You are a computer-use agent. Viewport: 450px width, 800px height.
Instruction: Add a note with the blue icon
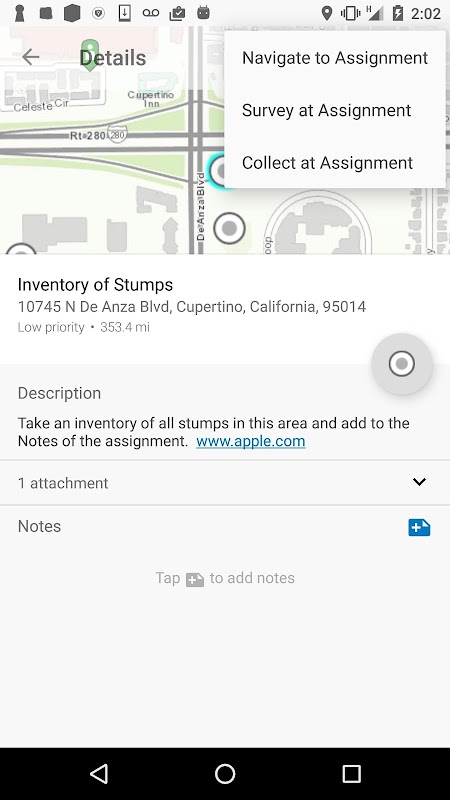(x=419, y=528)
